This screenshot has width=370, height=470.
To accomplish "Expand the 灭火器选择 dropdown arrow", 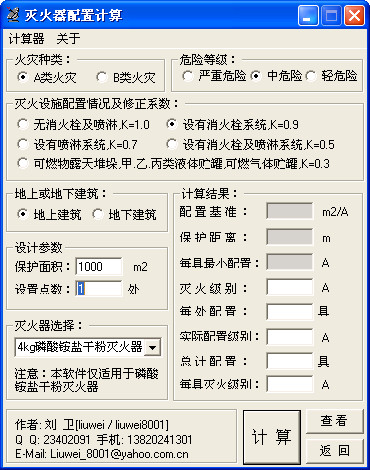I will point(153,347).
